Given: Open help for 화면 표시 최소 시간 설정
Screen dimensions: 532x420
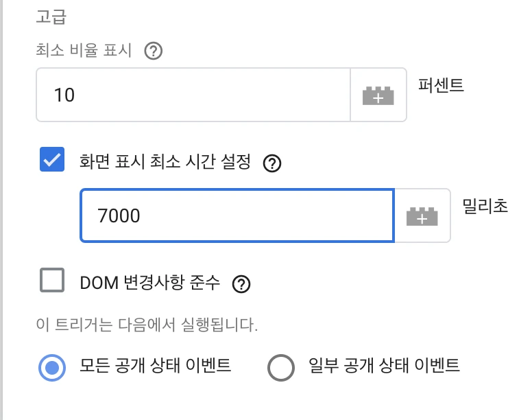Looking at the screenshot, I should [x=272, y=163].
